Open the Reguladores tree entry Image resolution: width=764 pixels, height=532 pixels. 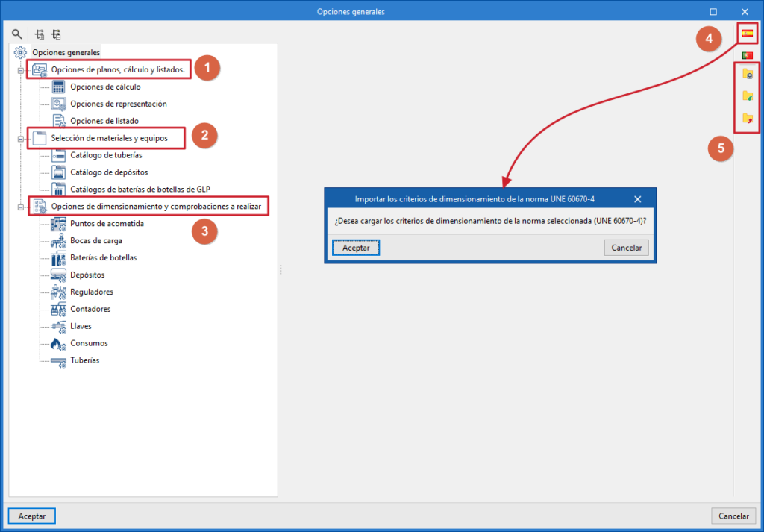tap(92, 292)
